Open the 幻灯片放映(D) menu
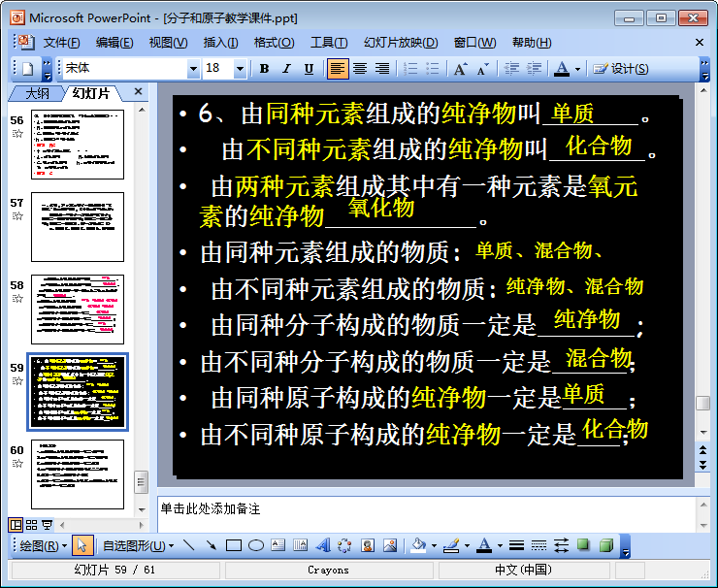The height and width of the screenshot is (588, 718). pyautogui.click(x=401, y=43)
